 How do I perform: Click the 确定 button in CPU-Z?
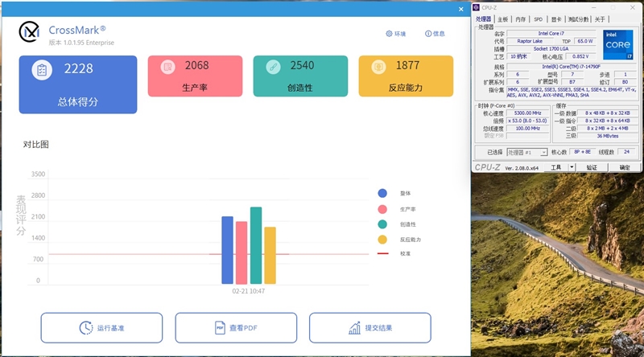(625, 167)
